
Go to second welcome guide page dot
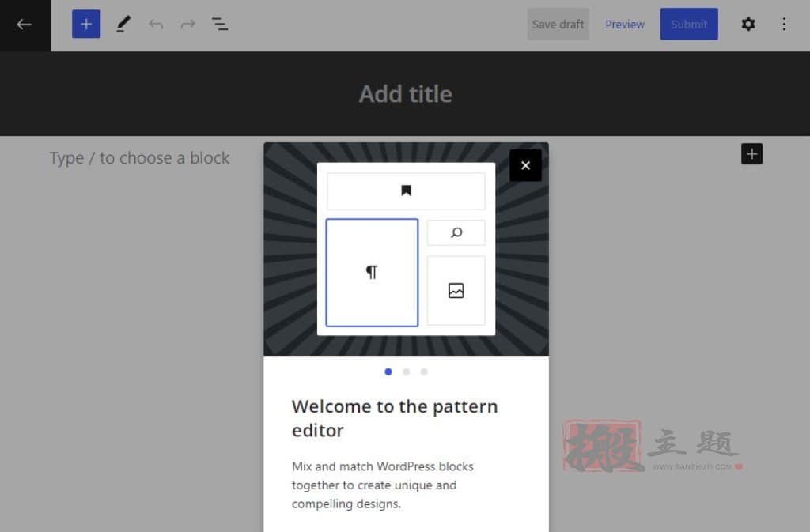[406, 372]
